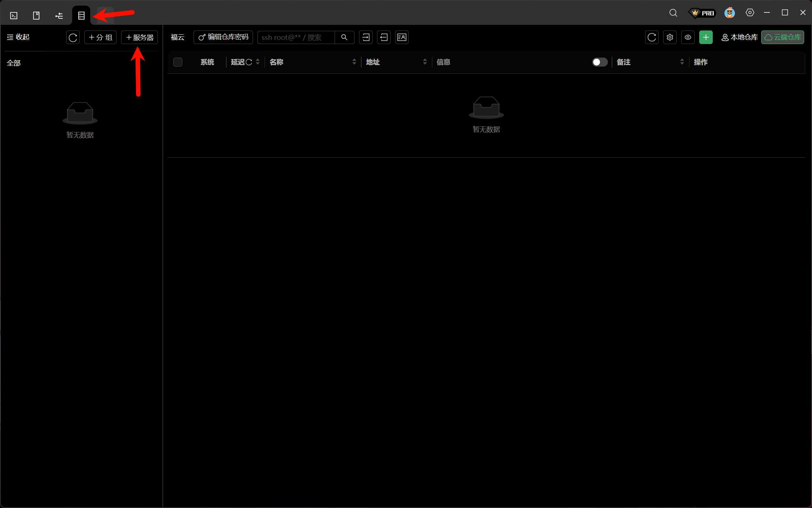Screen dimensions: 812x508
Task: Toggle the eye visibility icon
Action: point(688,37)
